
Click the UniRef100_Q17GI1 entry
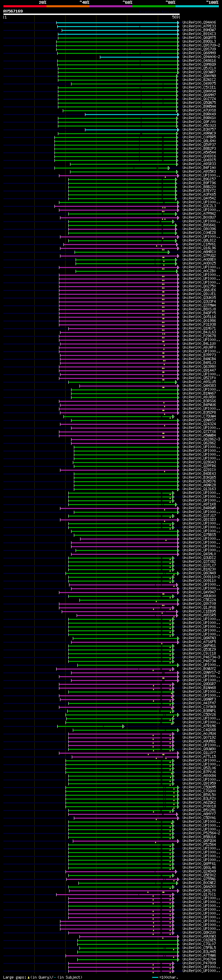199,894
